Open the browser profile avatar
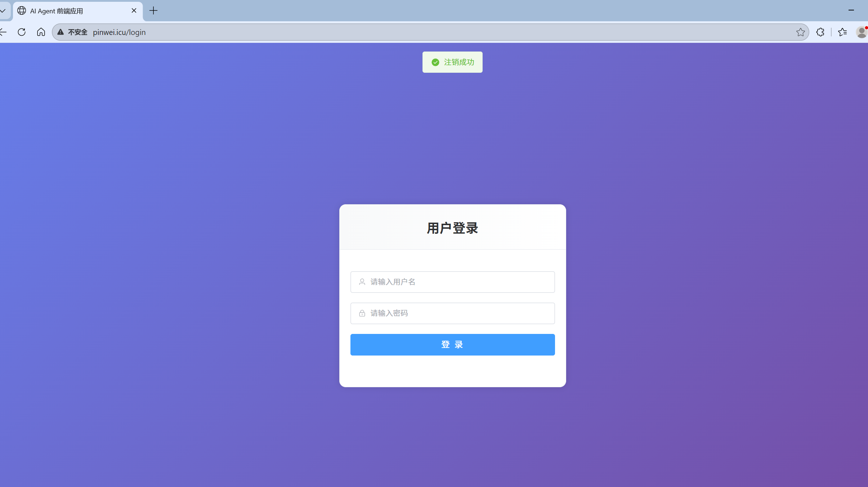The height and width of the screenshot is (487, 868). (862, 32)
